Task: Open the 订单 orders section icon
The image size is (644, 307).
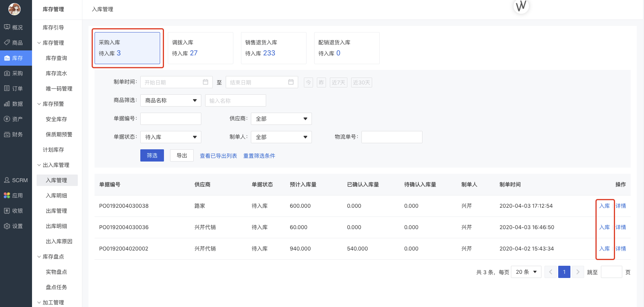Action: click(x=7, y=88)
